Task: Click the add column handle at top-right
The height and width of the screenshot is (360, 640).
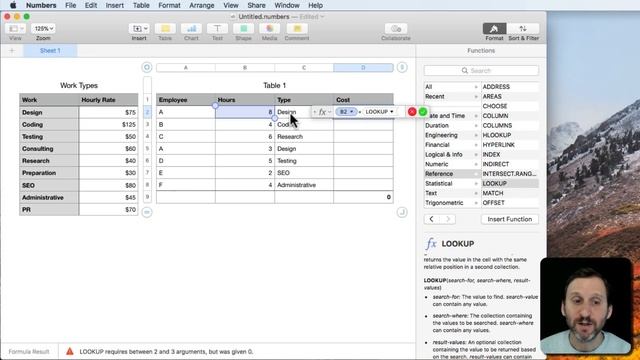Action: [402, 67]
